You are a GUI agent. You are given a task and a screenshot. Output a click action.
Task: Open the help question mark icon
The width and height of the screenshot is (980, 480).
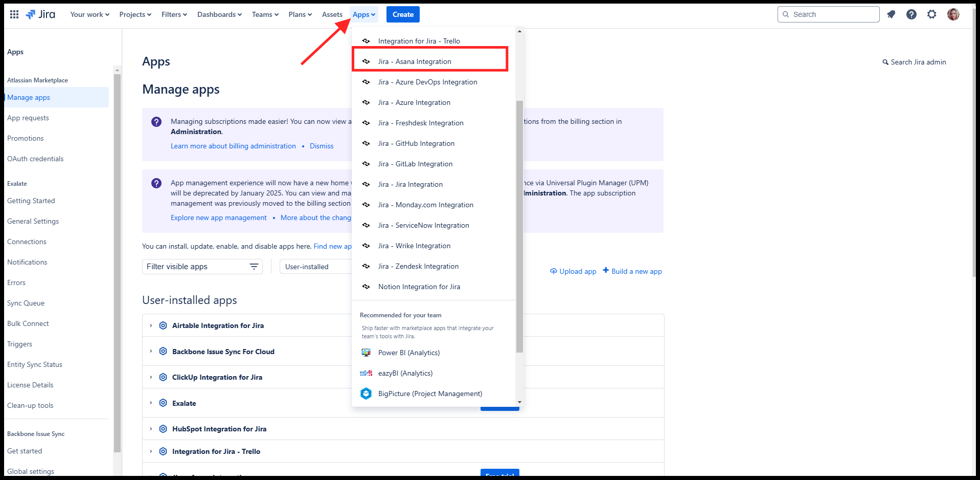pos(911,14)
